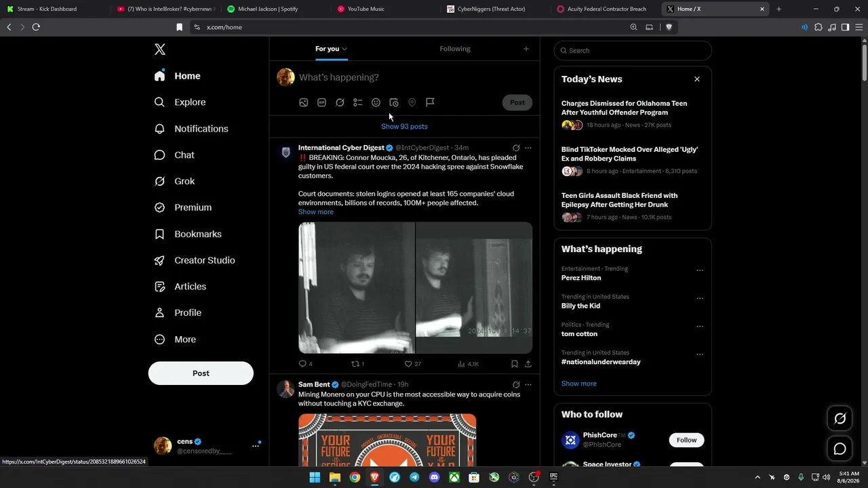Click the Search input field

tap(633, 51)
